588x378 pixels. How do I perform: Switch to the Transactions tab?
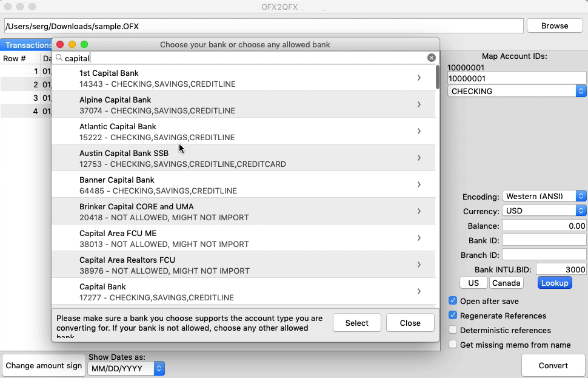coord(26,45)
